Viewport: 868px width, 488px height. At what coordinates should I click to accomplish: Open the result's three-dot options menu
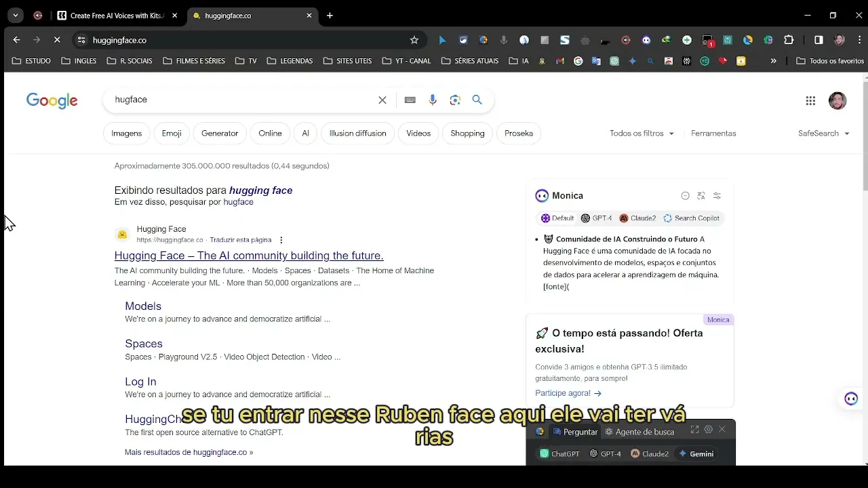(x=281, y=240)
